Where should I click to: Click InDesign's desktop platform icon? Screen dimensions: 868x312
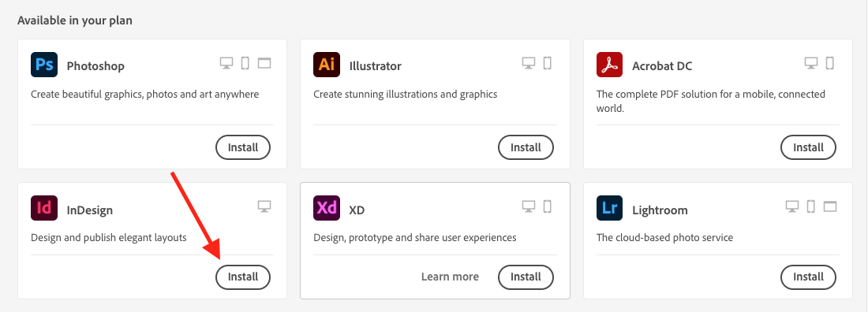click(x=264, y=207)
